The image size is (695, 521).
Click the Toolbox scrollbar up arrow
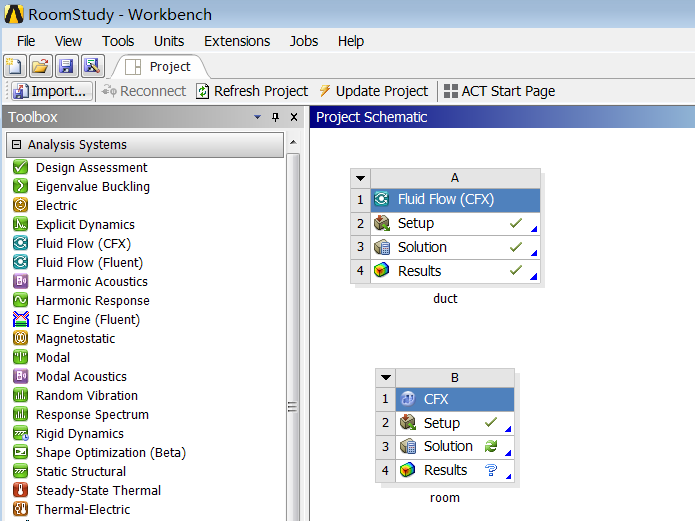coord(293,142)
